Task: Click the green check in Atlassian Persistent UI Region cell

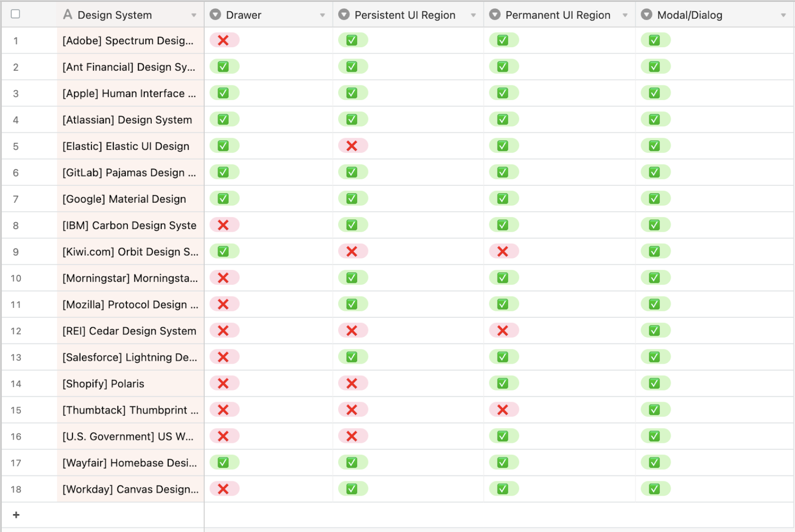Action: pyautogui.click(x=352, y=119)
